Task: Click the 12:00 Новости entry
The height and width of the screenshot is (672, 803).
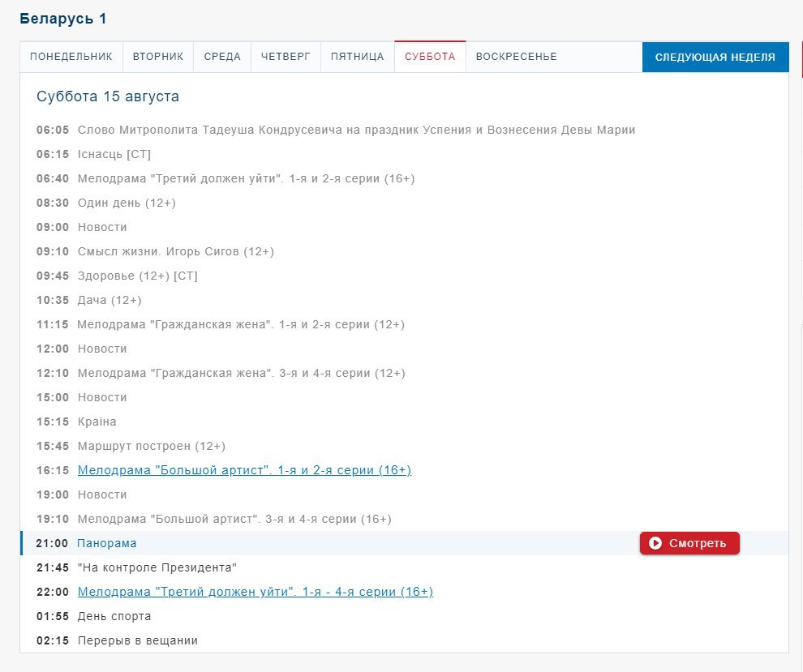Action: pyautogui.click(x=81, y=349)
